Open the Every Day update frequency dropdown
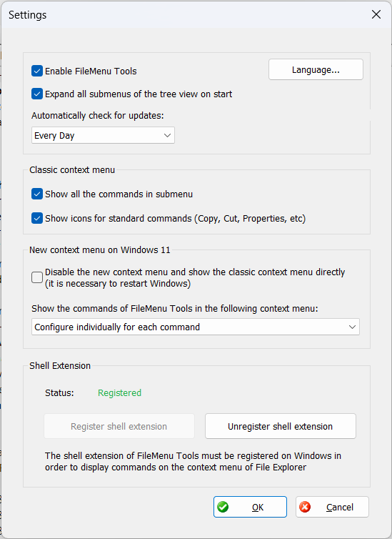392x539 pixels. pyautogui.click(x=103, y=135)
